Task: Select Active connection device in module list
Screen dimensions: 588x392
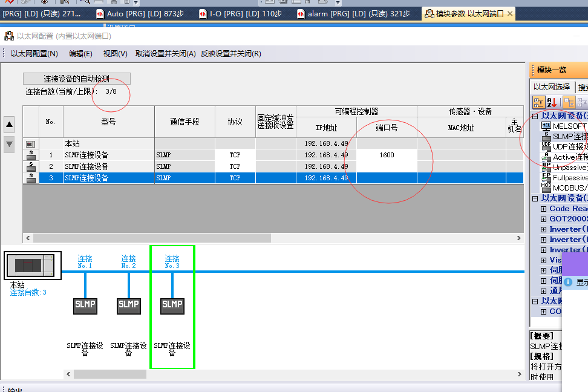Action: click(x=546, y=157)
